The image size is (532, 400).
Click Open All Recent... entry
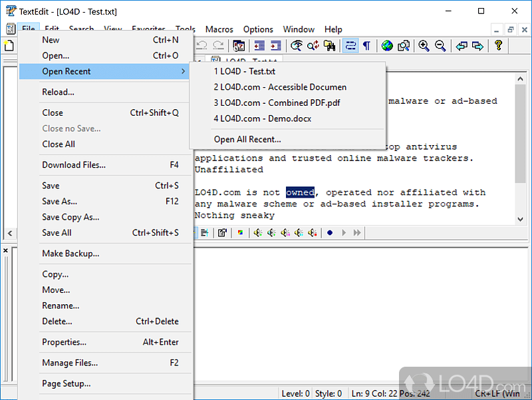288,139
